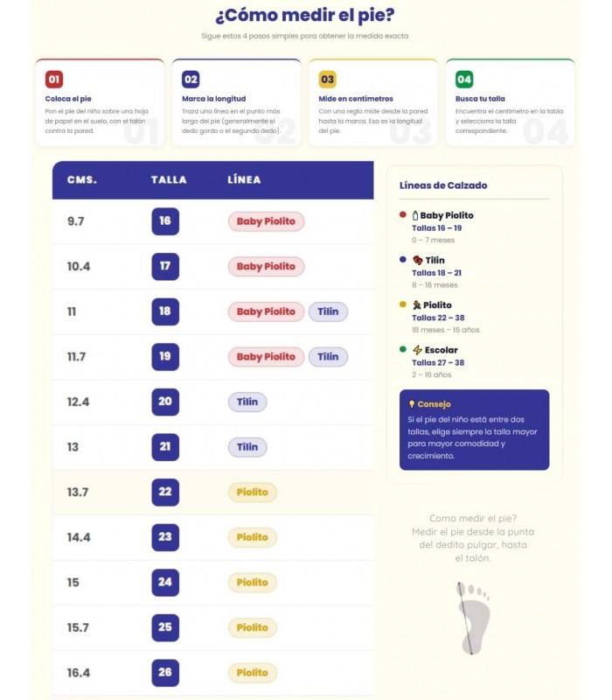Click the blue 02 step badge
The width and height of the screenshot is (612, 700).
click(x=191, y=80)
